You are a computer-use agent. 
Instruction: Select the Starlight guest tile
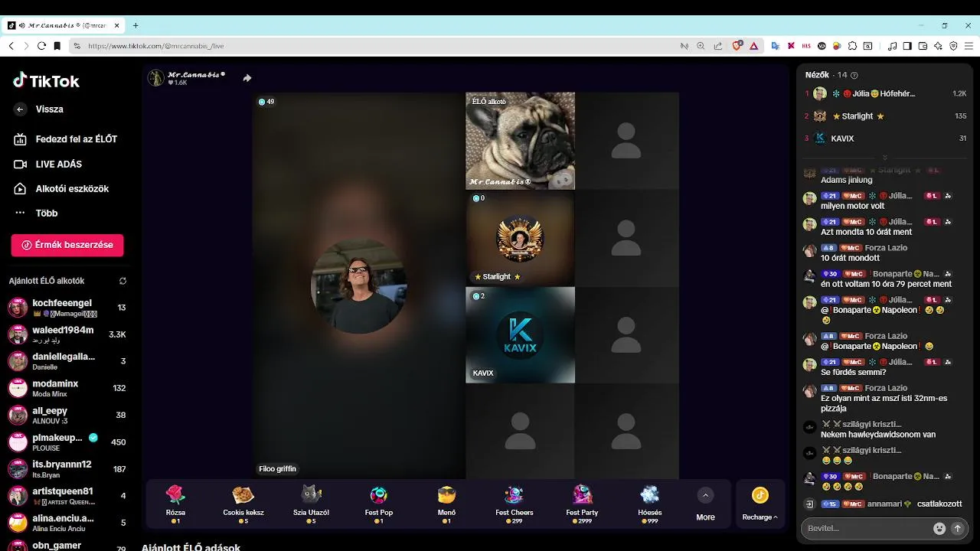pyautogui.click(x=520, y=238)
